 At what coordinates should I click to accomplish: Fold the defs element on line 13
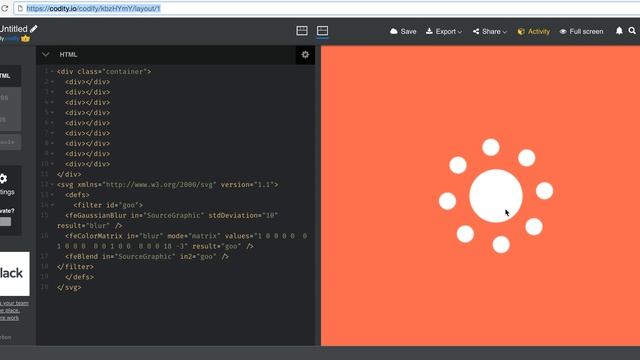(x=52, y=195)
